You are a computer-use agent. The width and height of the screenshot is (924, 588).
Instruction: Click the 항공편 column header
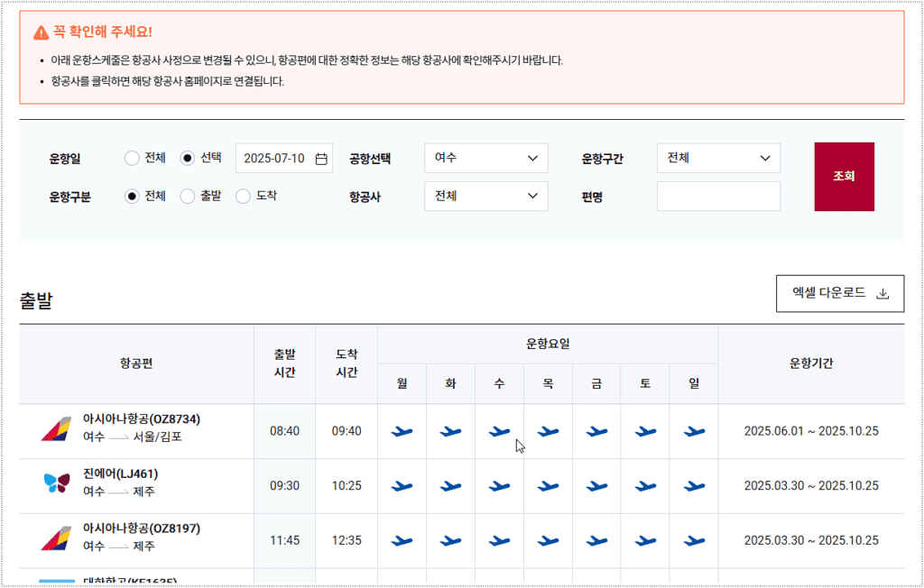coord(136,363)
